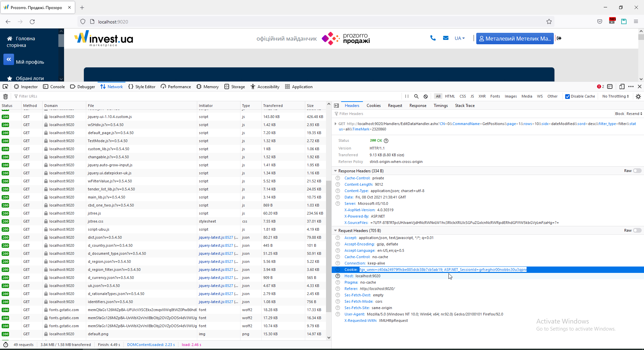The width and height of the screenshot is (644, 350).
Task: Open Мій профіль sidebar link
Action: pos(30,62)
